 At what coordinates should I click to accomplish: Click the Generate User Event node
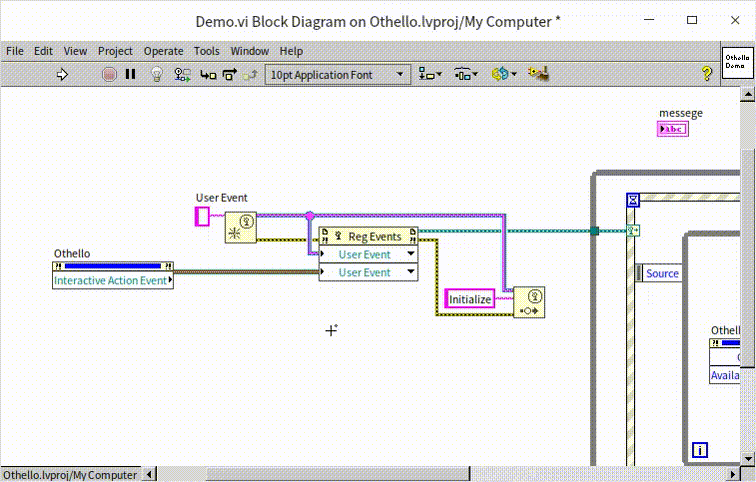pyautogui.click(x=529, y=302)
